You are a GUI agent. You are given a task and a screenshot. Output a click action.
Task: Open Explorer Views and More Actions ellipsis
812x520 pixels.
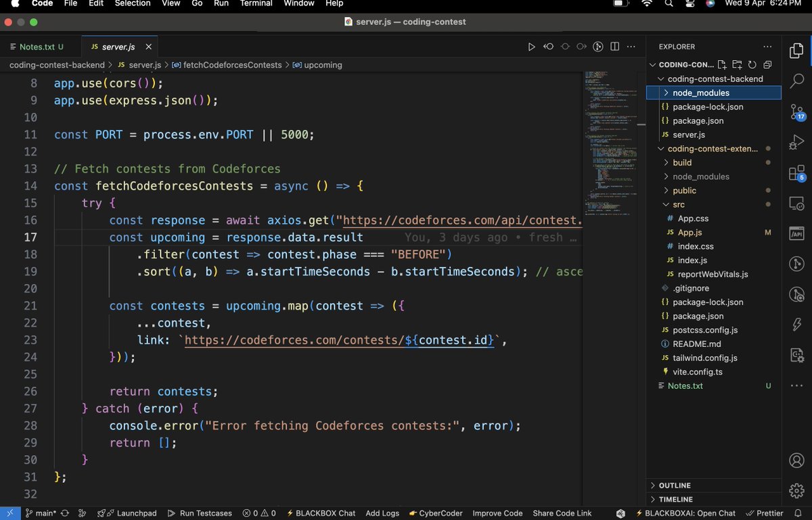click(767, 47)
